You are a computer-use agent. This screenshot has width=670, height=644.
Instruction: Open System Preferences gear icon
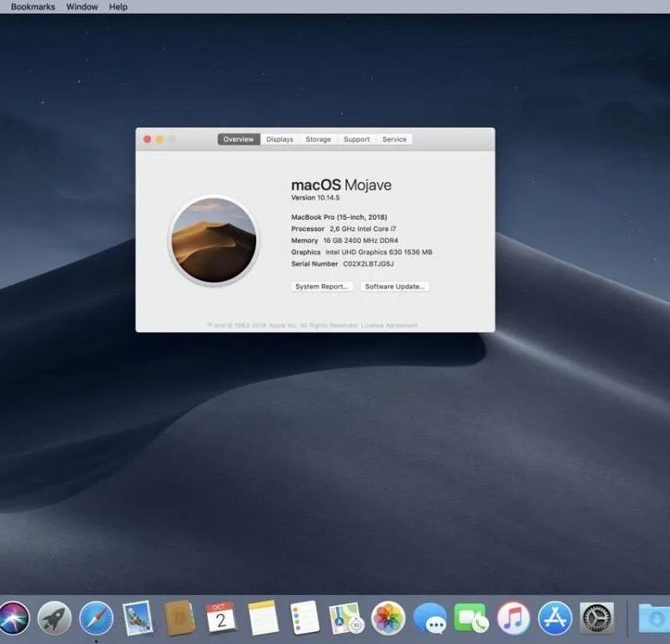coord(596,617)
